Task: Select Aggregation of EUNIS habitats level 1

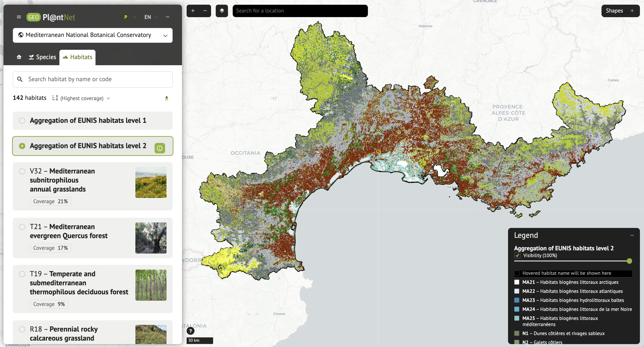Action: click(x=22, y=121)
